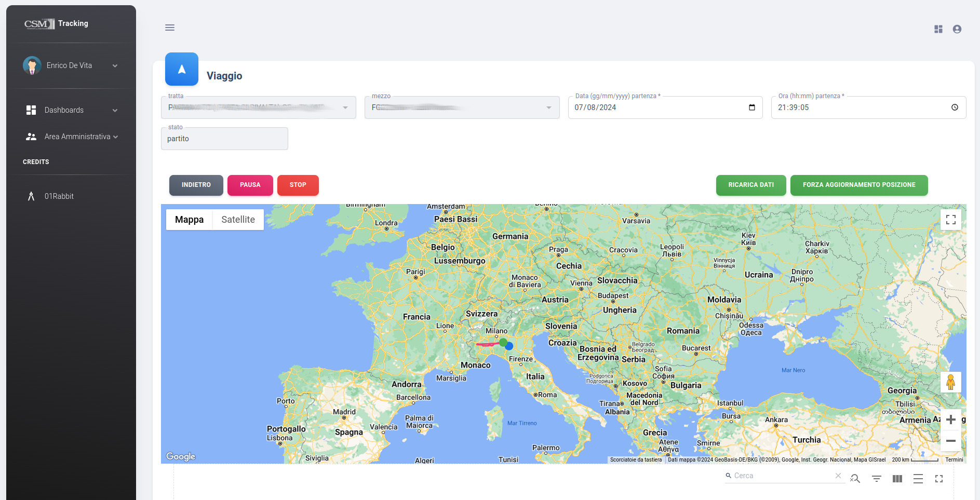Screen dimensions: 980x500
Task: Click the PAUSA button
Action: click(x=250, y=185)
